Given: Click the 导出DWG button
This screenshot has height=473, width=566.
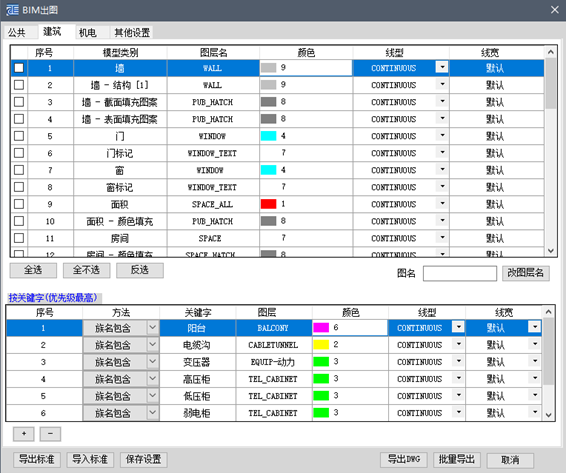Looking at the screenshot, I should pos(404,460).
